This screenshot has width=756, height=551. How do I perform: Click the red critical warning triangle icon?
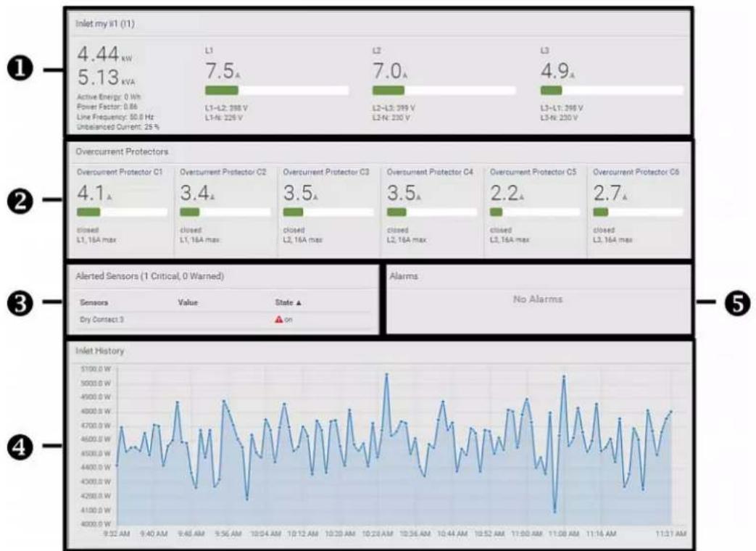[278, 319]
